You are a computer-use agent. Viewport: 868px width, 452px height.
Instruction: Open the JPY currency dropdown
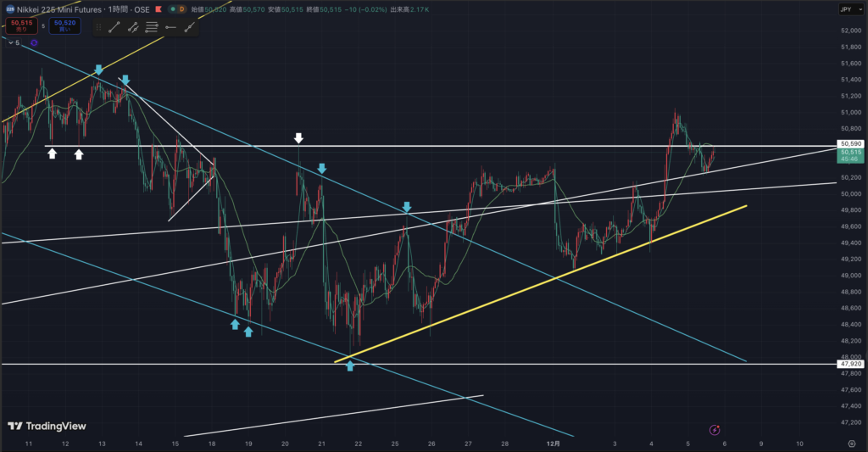848,8
